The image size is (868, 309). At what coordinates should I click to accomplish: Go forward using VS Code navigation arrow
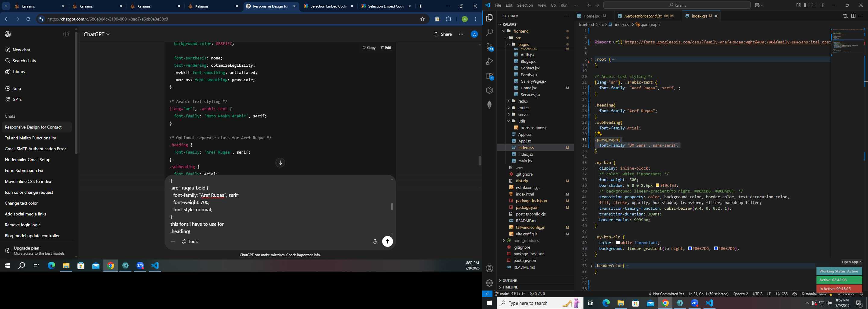click(x=597, y=5)
